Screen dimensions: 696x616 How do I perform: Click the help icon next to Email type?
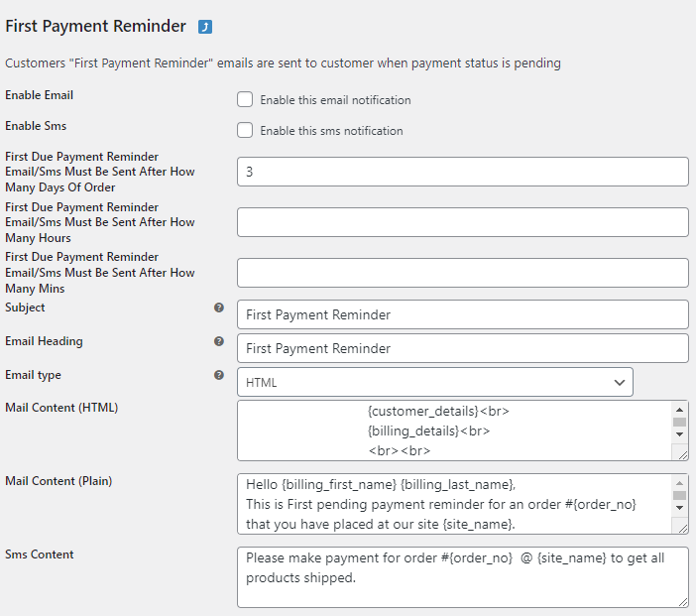click(x=219, y=375)
